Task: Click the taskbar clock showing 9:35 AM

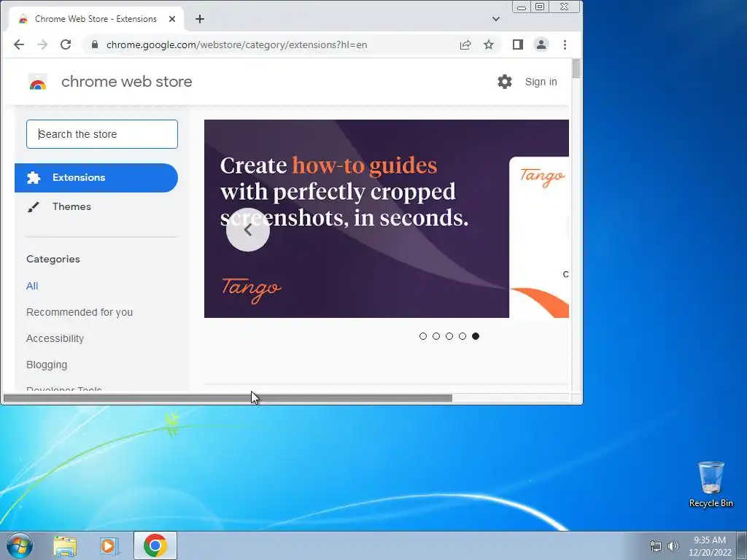Action: coord(710,546)
